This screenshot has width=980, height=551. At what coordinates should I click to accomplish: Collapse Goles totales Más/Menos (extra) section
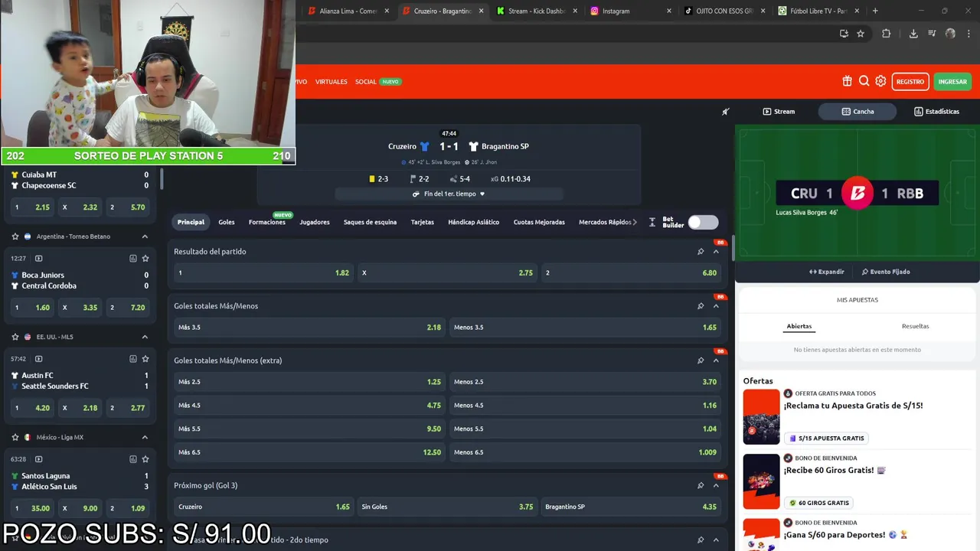(x=716, y=360)
